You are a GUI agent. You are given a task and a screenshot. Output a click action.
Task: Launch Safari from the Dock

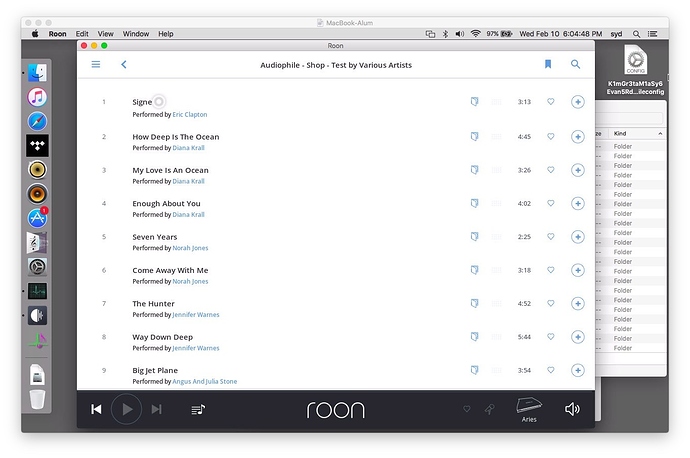(37, 121)
